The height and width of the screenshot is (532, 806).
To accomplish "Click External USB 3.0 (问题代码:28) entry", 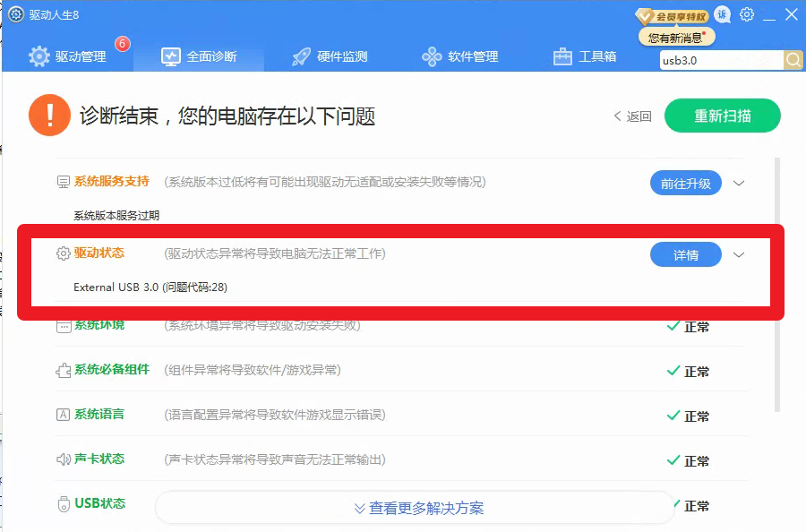I will [x=150, y=287].
